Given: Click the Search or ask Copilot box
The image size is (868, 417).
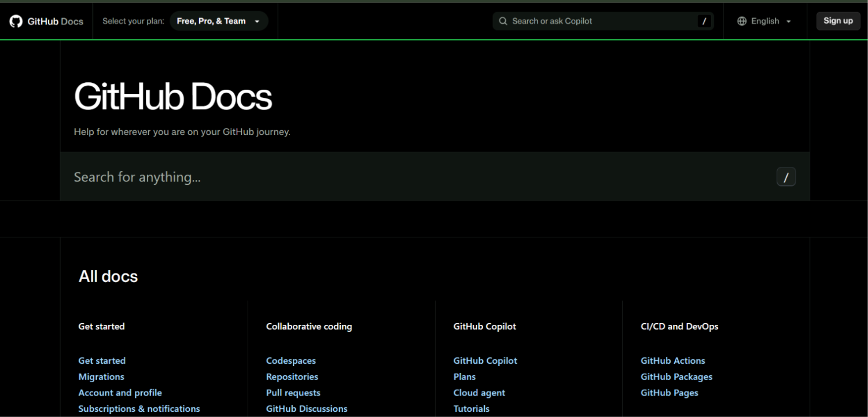Looking at the screenshot, I should click(x=603, y=21).
